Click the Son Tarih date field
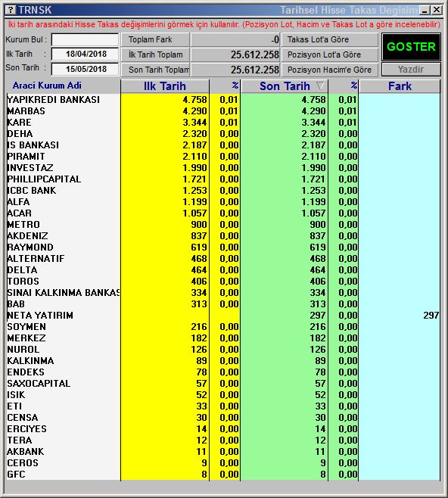Image resolution: width=448 pixels, height=498 pixels. click(x=85, y=69)
